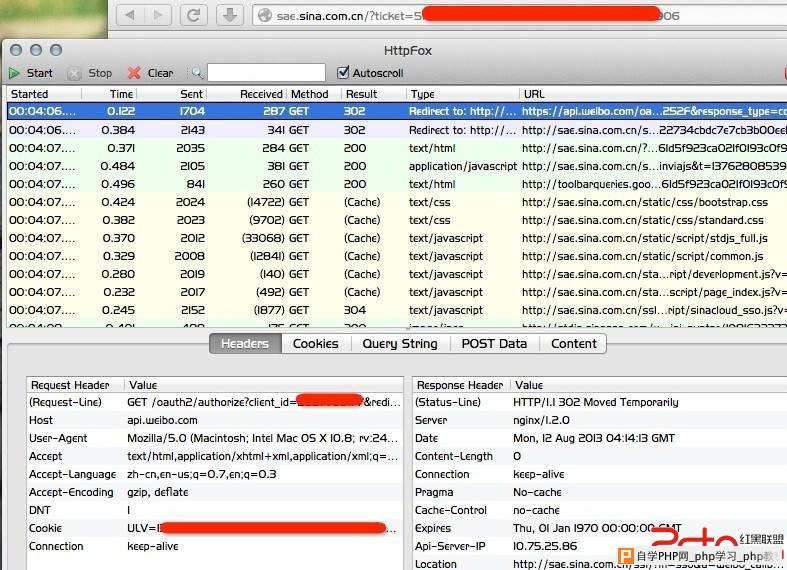
Task: Sort requests by Time column header
Action: coord(109,94)
